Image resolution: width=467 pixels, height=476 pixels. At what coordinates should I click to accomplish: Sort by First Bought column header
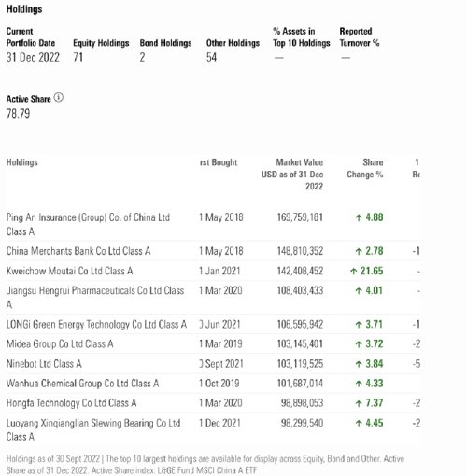tap(219, 162)
